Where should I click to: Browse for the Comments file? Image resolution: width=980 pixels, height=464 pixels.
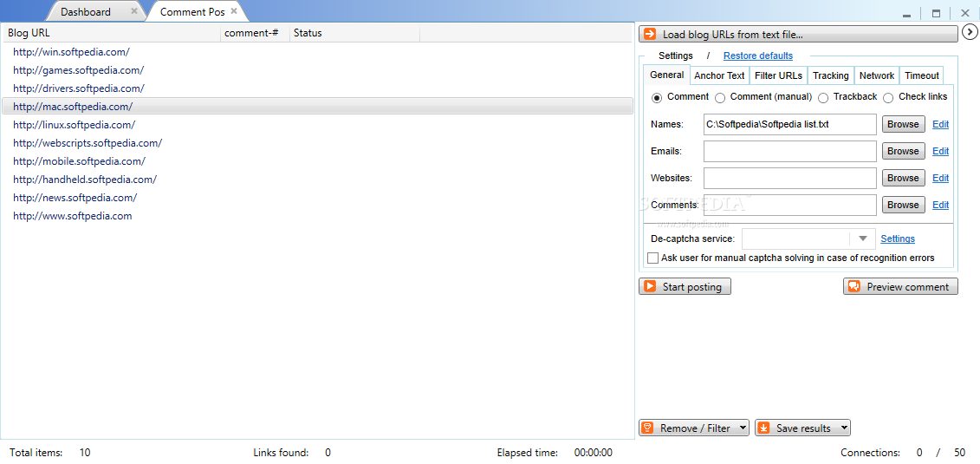point(903,205)
